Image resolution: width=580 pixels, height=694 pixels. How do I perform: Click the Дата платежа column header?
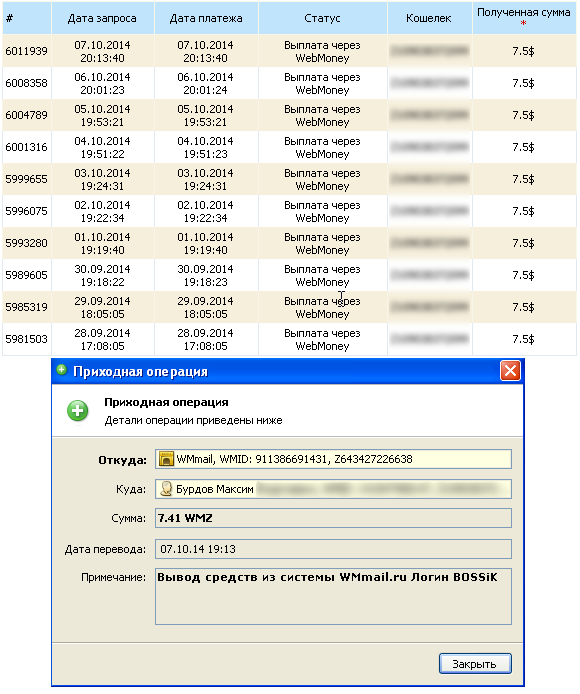pos(206,18)
